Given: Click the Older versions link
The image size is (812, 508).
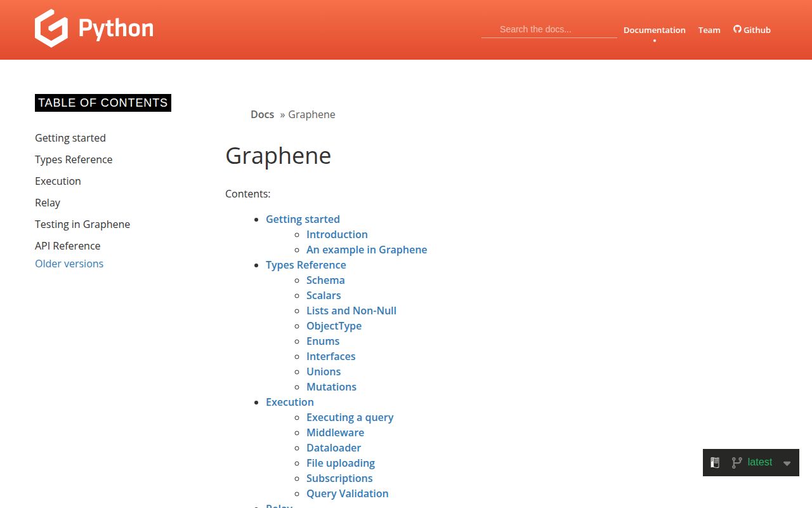Looking at the screenshot, I should pyautogui.click(x=69, y=264).
